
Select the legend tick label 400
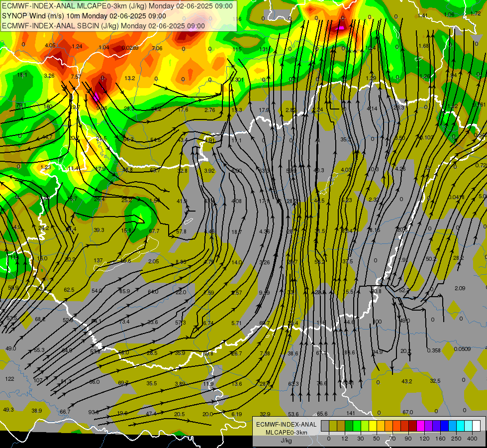coord(472,439)
